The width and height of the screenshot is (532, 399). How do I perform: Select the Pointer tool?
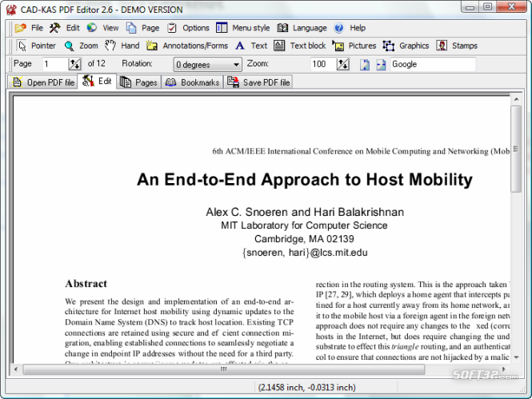(x=37, y=46)
